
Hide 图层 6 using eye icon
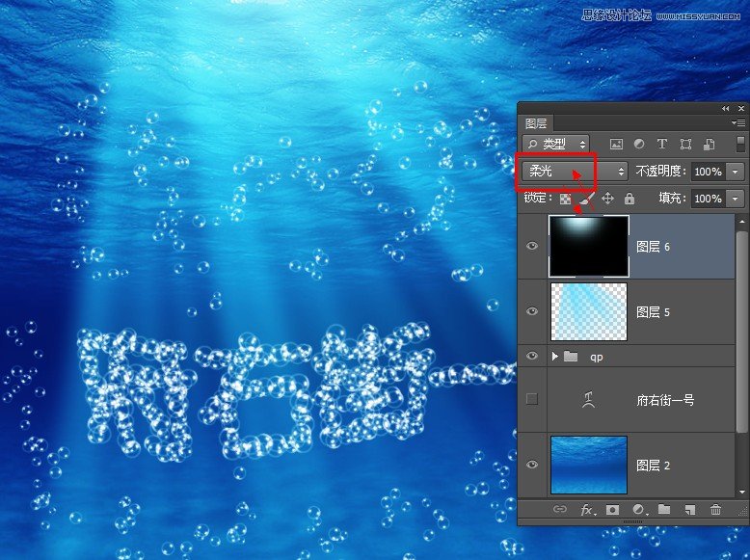point(532,247)
